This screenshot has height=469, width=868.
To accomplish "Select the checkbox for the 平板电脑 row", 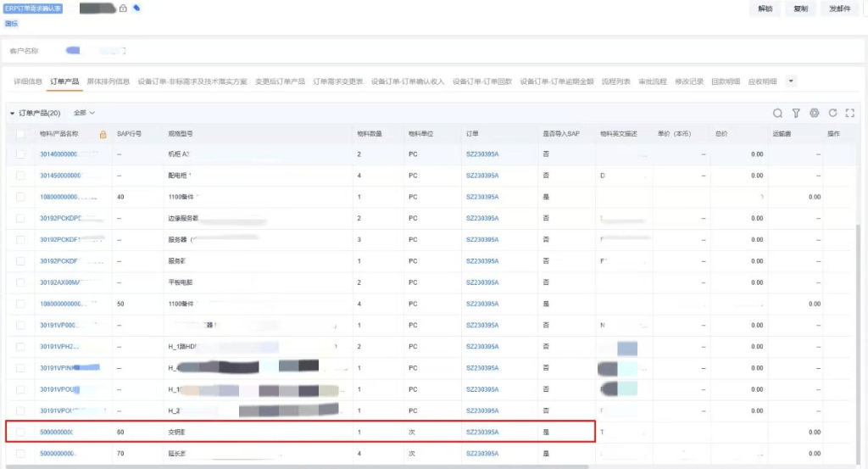I will pos(21,282).
